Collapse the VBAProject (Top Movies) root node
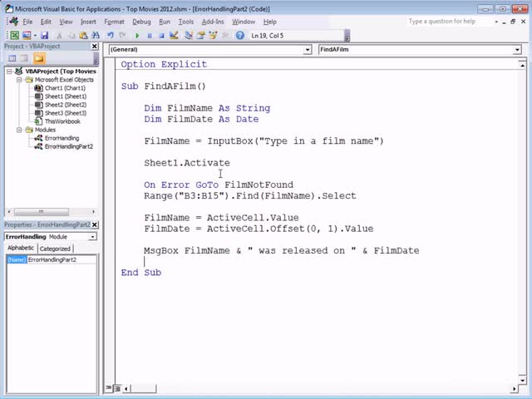This screenshot has height=399, width=532. click(9, 71)
